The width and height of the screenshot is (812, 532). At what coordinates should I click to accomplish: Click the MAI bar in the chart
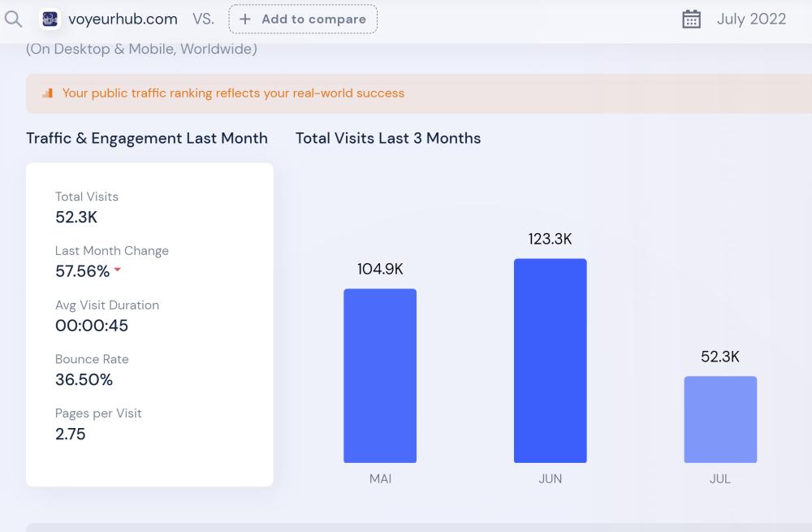click(380, 375)
